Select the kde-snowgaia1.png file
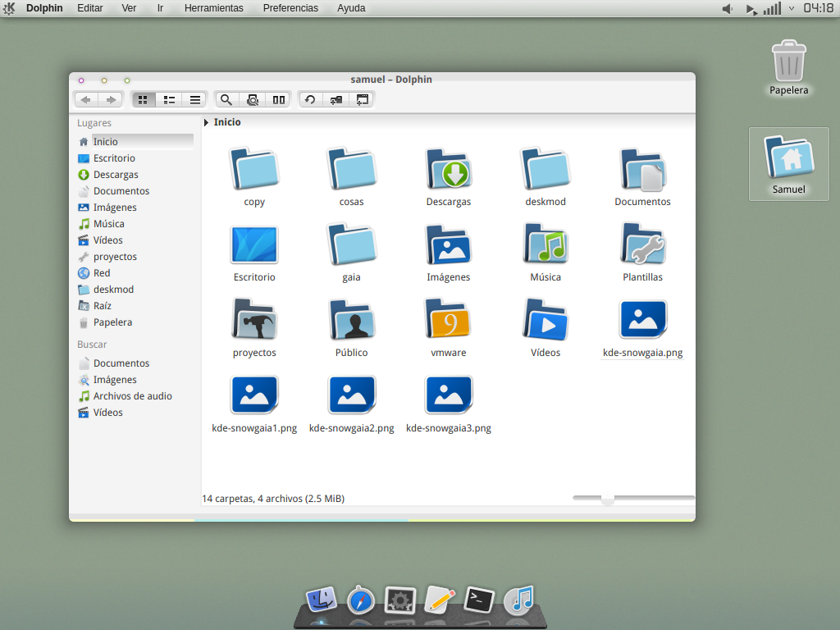The image size is (840, 630). pos(254,395)
